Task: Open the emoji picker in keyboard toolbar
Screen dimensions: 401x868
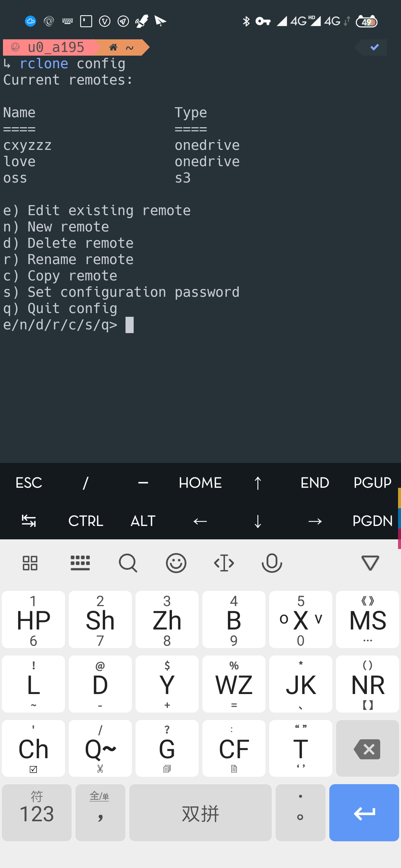Action: 176,563
